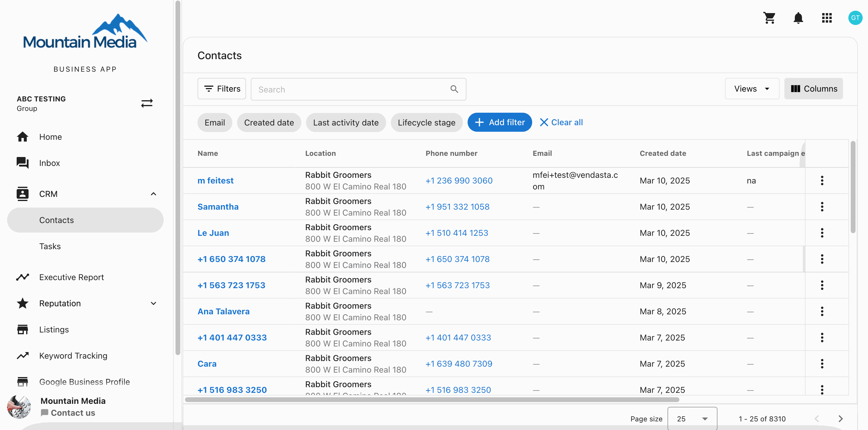Open the Views dropdown

coord(752,89)
